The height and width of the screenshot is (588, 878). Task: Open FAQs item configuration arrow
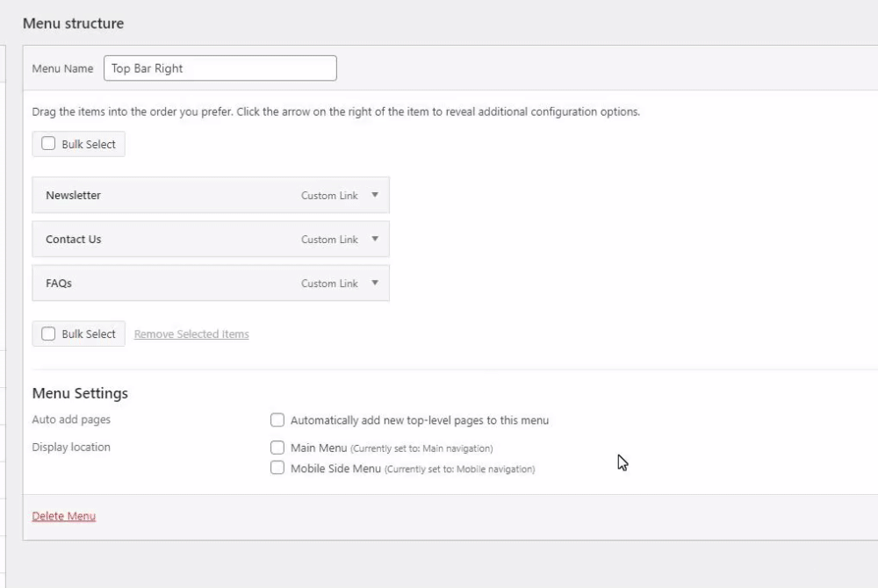pos(375,283)
